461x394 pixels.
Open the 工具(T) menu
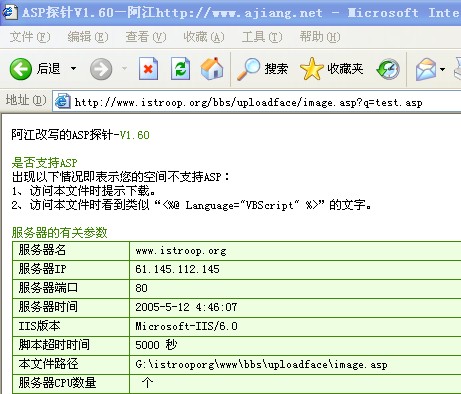(262, 37)
